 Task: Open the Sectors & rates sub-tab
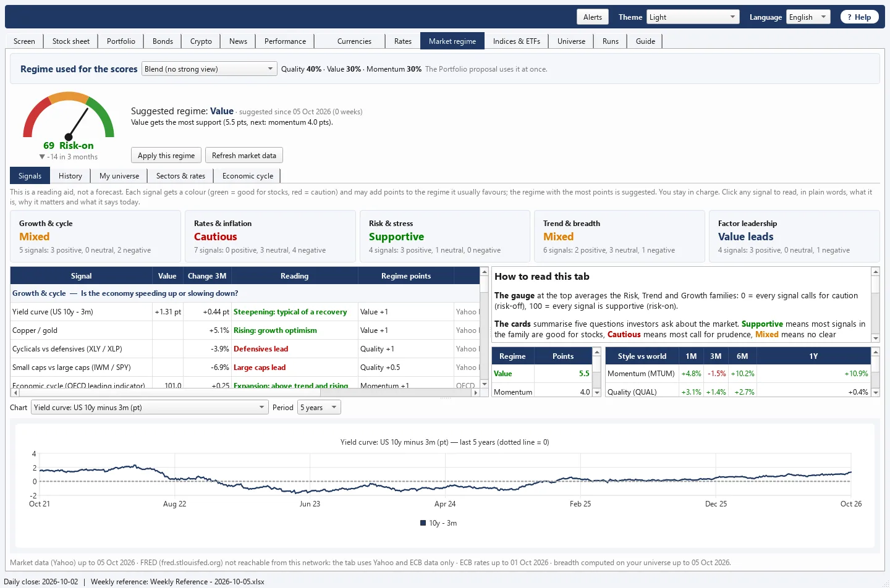pyautogui.click(x=180, y=176)
